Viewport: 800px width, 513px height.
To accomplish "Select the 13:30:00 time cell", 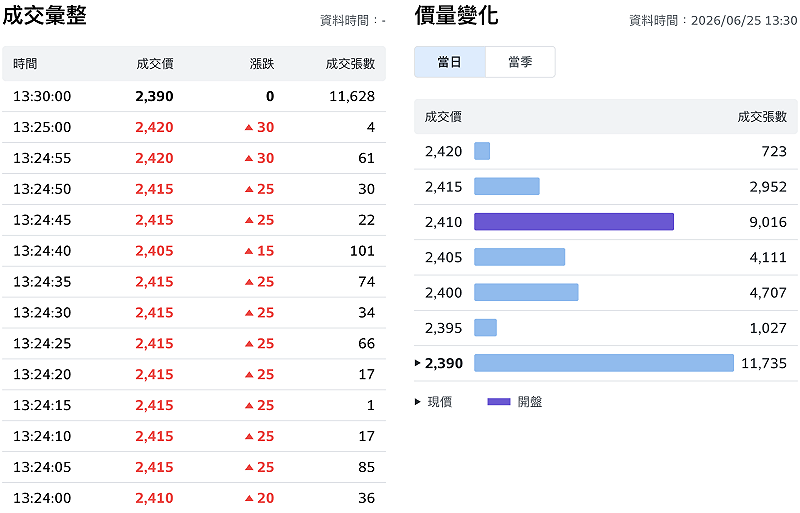I will (42, 96).
